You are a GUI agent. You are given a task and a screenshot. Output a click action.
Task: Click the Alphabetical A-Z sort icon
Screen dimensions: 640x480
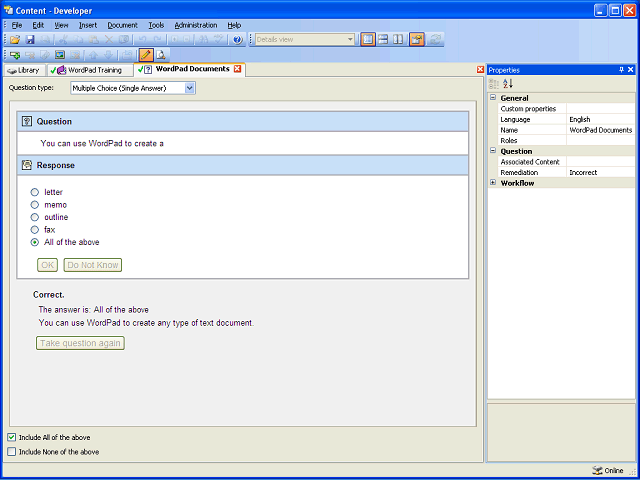pos(508,84)
